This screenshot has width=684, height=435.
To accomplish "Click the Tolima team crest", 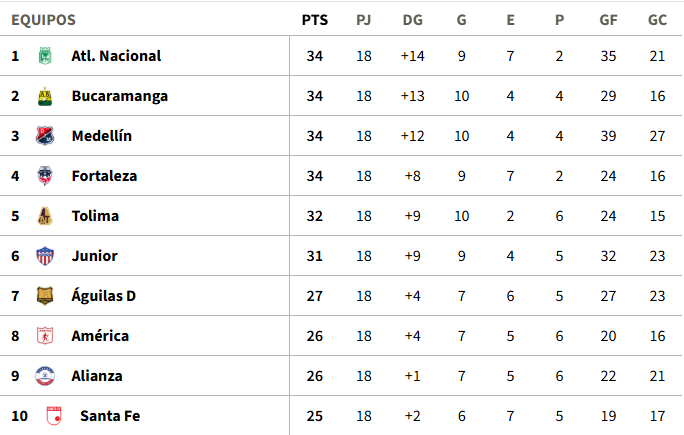I will (44, 216).
